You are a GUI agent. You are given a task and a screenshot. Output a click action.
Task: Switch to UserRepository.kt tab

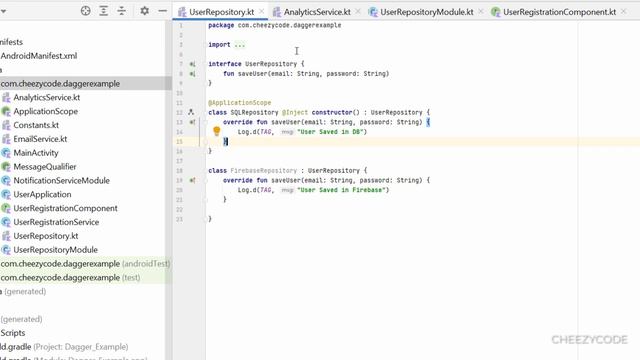pos(221,12)
